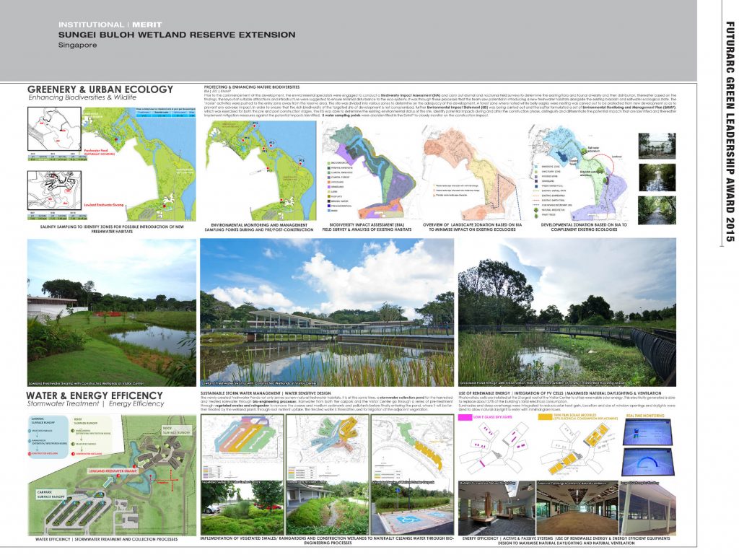Click the red 'Freshwater Pond' map label

pos(99,152)
